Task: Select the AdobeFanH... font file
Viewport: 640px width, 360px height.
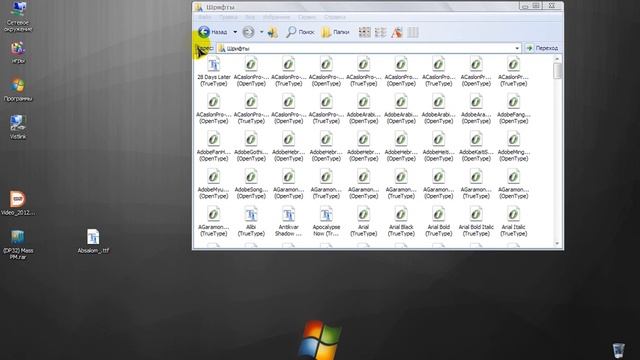Action: click(x=213, y=147)
